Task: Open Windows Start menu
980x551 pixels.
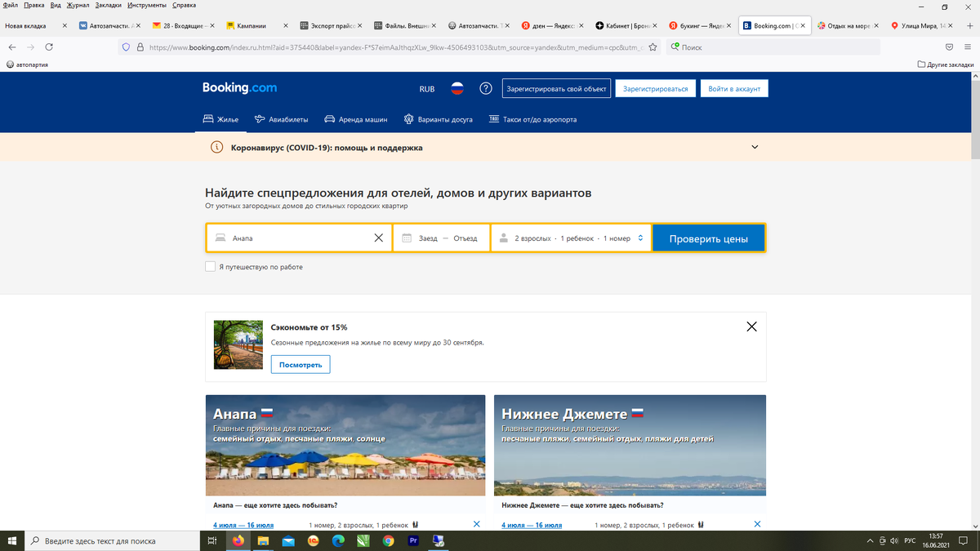Action: (x=11, y=540)
